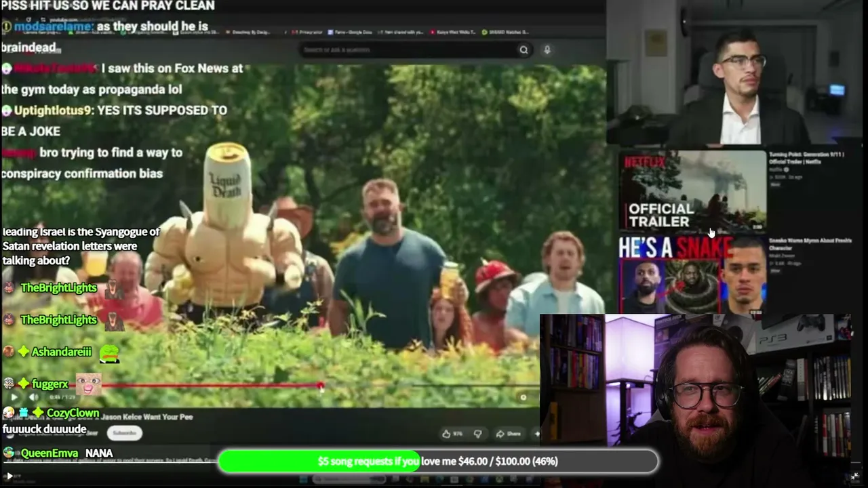Click chat username Uptightlotus9
This screenshot has height=488, width=868.
tap(53, 110)
